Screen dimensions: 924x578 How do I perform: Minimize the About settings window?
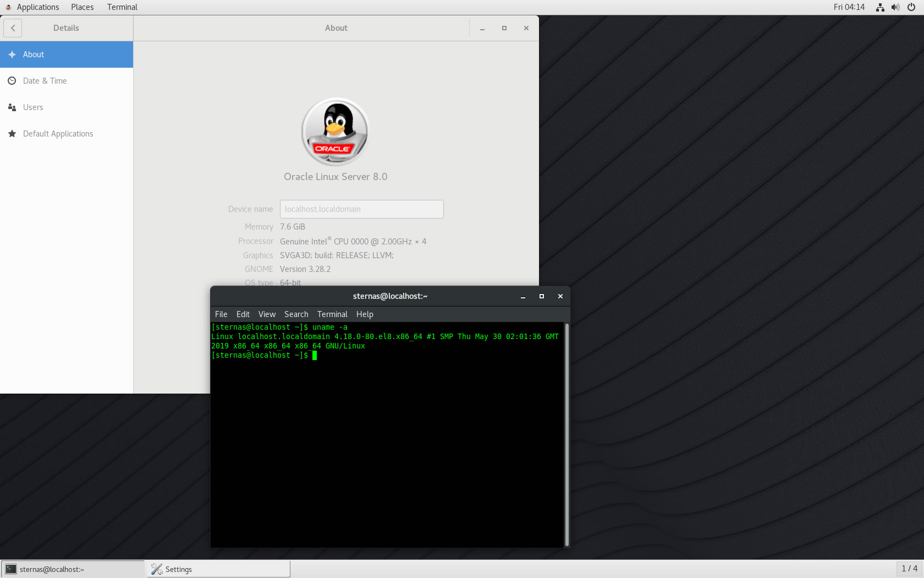482,28
